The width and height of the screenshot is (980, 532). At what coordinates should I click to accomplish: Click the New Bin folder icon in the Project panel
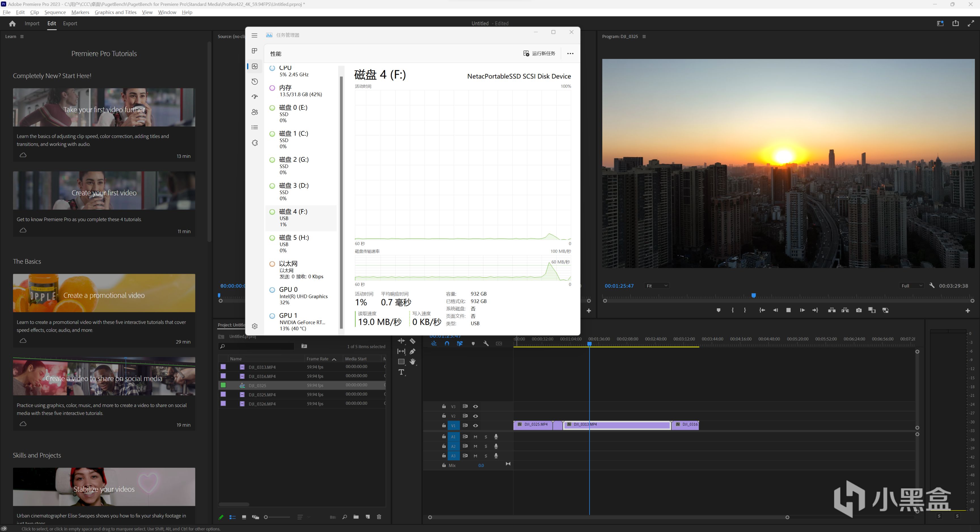click(x=356, y=517)
